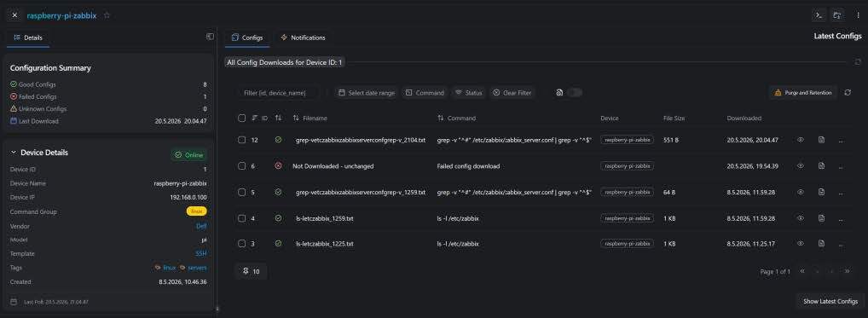Collapse the Device Details section
Screen dimensions: 868x318
pyautogui.click(x=14, y=153)
